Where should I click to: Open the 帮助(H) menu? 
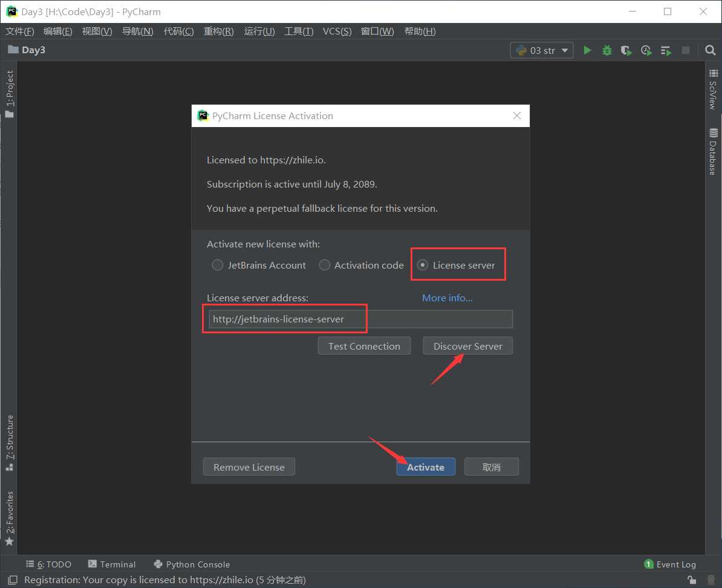[420, 31]
